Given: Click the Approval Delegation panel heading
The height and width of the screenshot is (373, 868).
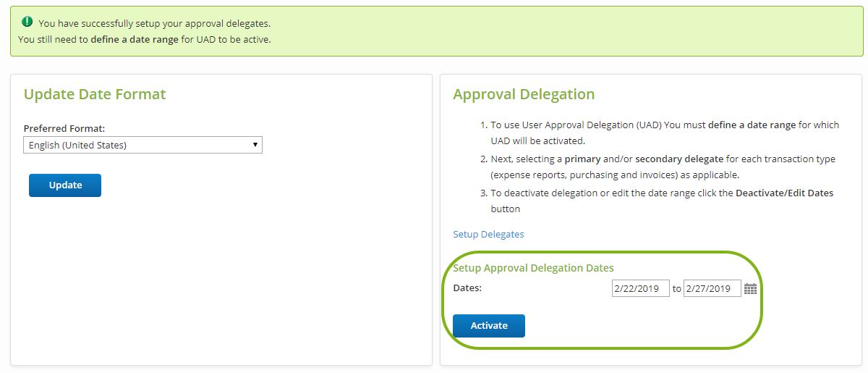Looking at the screenshot, I should [524, 94].
